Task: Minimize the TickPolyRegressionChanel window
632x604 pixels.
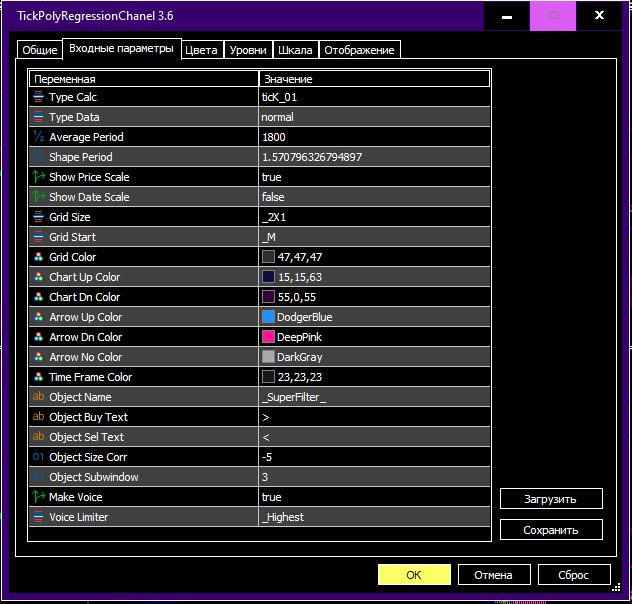Action: pos(507,16)
